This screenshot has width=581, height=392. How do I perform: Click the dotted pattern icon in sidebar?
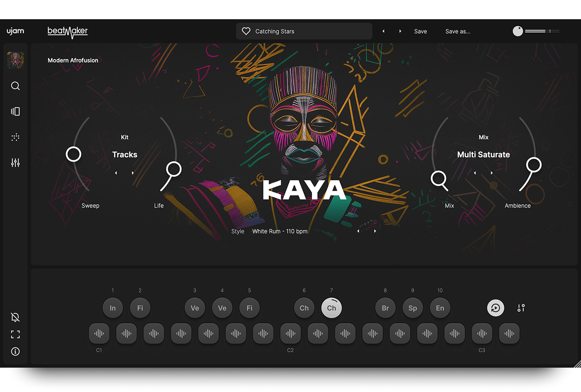click(15, 137)
